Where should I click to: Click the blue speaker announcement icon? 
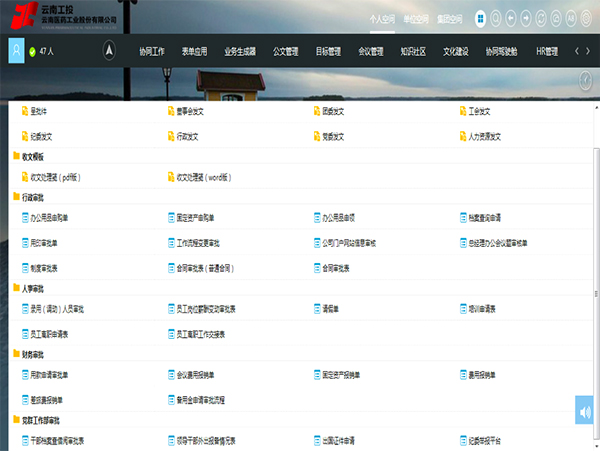click(584, 410)
